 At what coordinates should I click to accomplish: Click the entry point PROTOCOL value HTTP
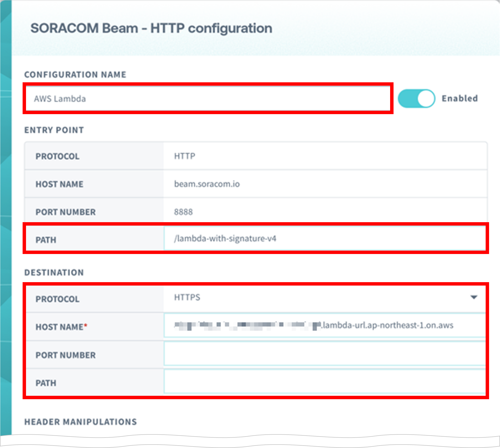184,156
